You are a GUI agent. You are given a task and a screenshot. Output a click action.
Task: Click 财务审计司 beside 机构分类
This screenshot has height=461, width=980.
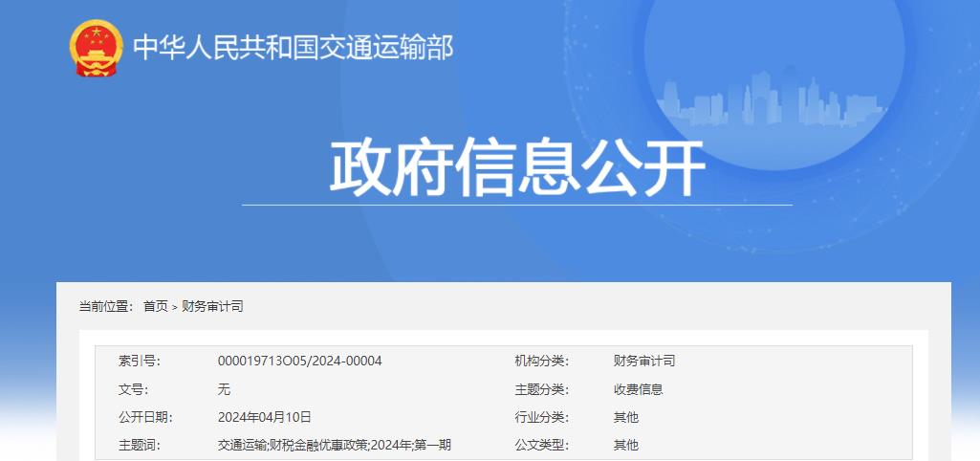[x=643, y=361]
